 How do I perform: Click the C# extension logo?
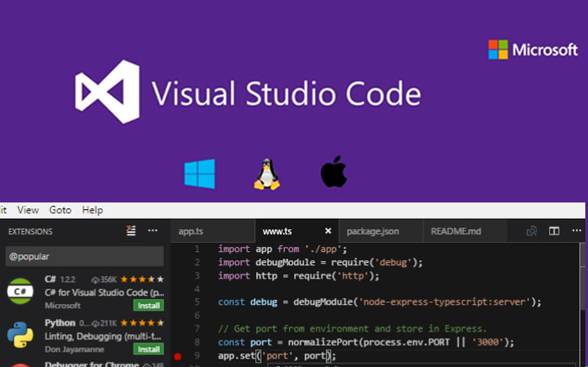coord(20,292)
